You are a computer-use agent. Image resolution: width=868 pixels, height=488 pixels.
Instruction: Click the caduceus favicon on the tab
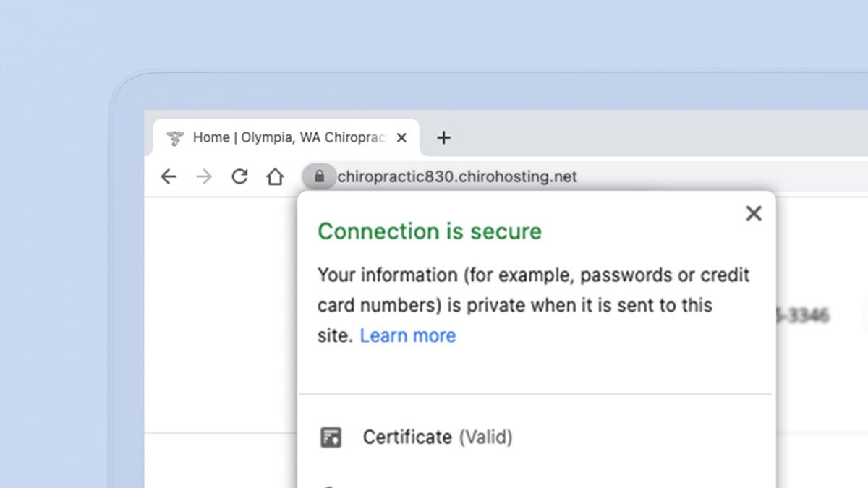pyautogui.click(x=174, y=138)
